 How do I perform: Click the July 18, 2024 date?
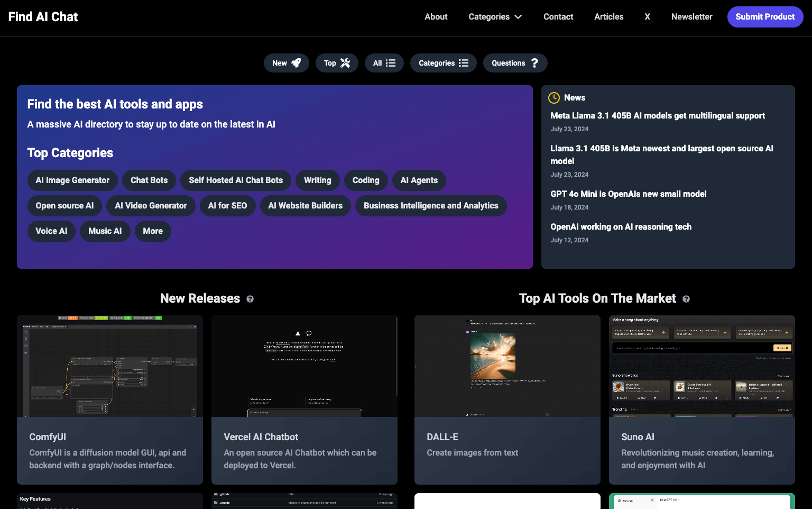click(x=569, y=207)
